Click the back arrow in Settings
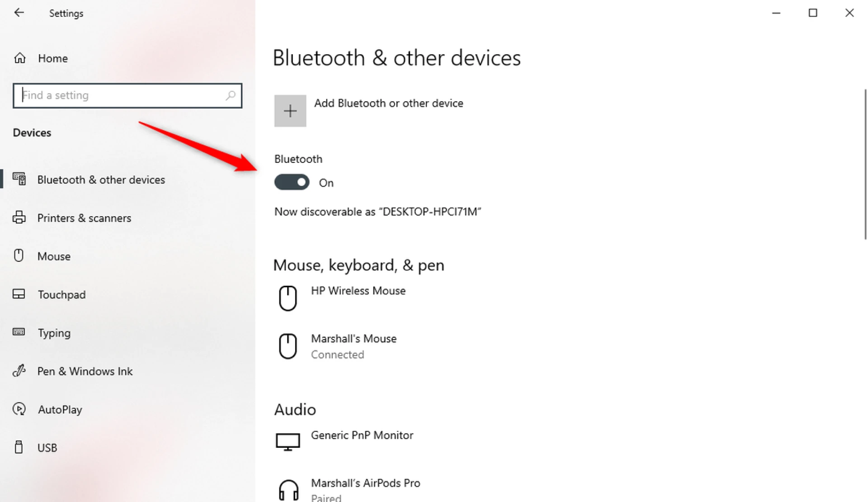 click(19, 13)
